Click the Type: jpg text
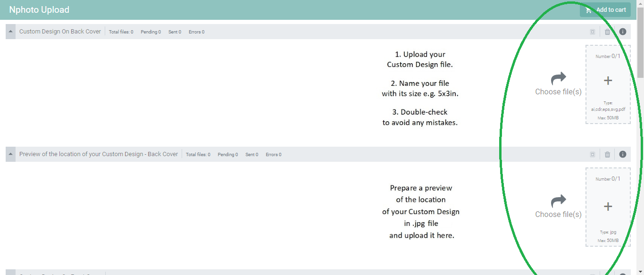Image resolution: width=644 pixels, height=275 pixels. [x=608, y=232]
